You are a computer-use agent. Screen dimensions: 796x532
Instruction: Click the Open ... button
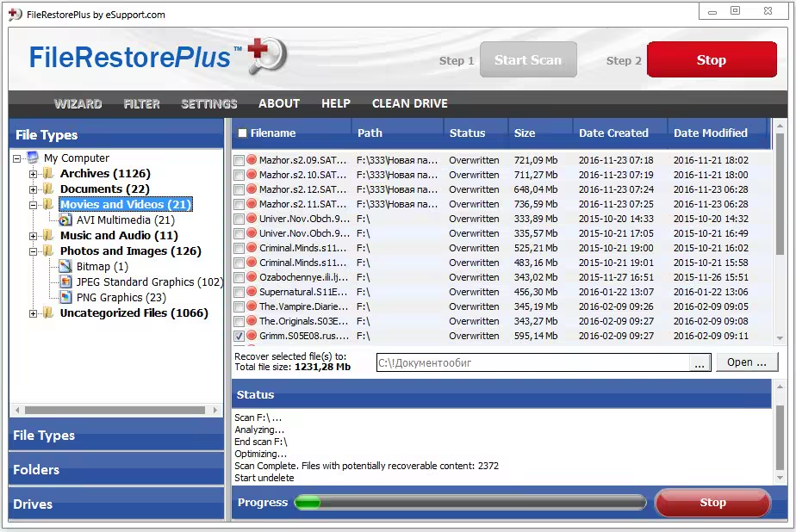(747, 362)
